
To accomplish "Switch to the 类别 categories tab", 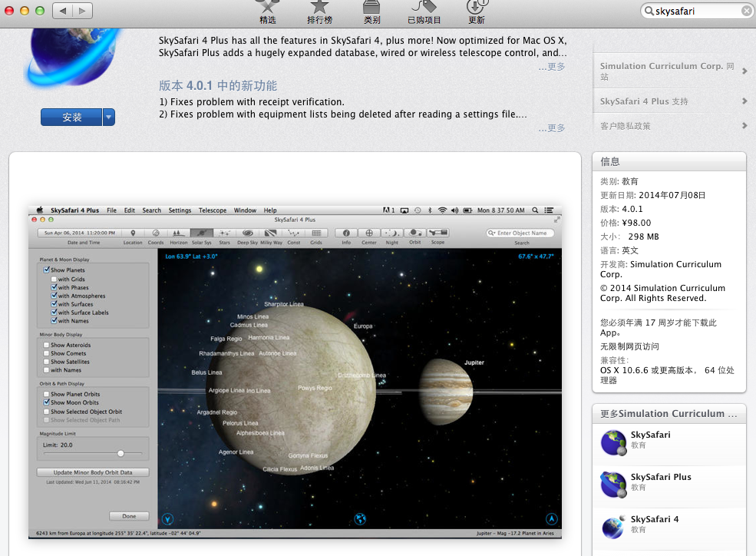I will (371, 12).
